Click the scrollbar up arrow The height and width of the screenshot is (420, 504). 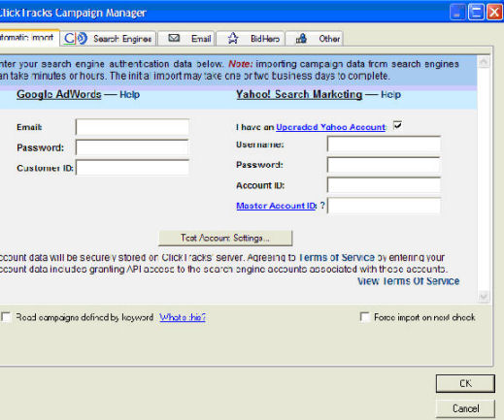coord(484,62)
